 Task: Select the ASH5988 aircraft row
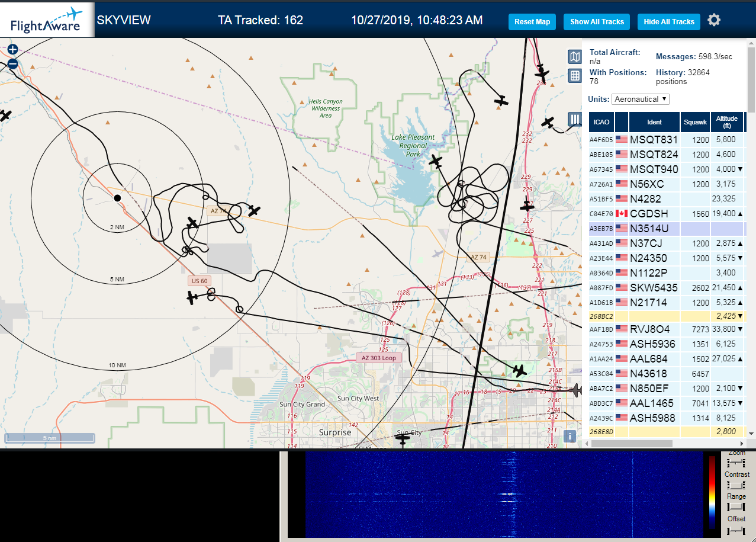click(667, 418)
